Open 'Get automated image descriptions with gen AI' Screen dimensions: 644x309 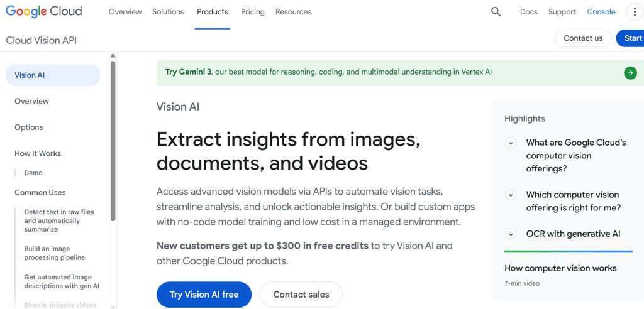pos(62,281)
